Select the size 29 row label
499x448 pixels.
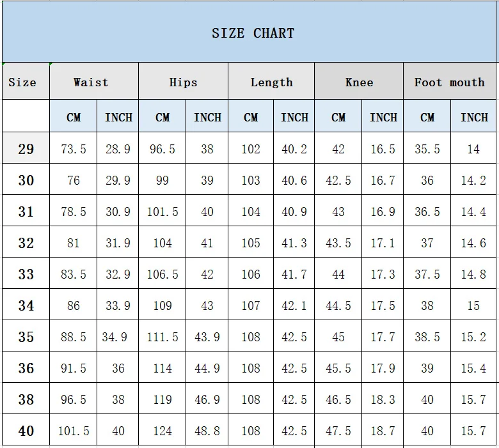[x=26, y=149]
